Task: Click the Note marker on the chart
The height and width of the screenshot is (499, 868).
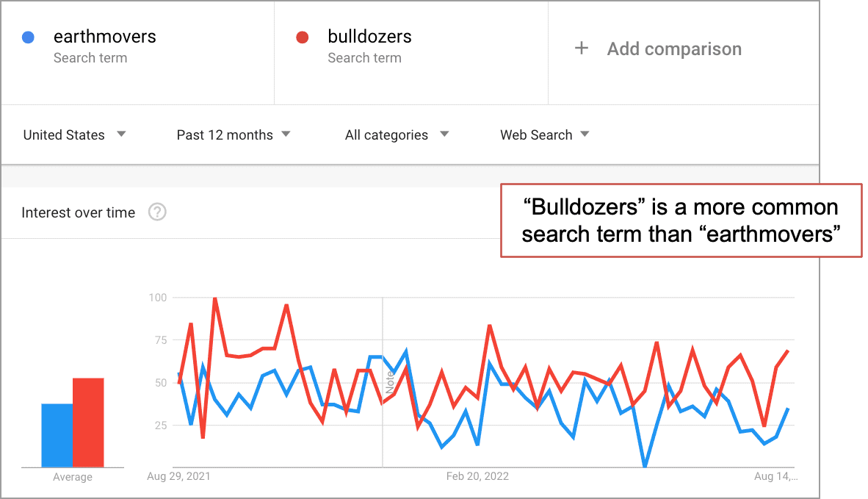Action: point(390,383)
